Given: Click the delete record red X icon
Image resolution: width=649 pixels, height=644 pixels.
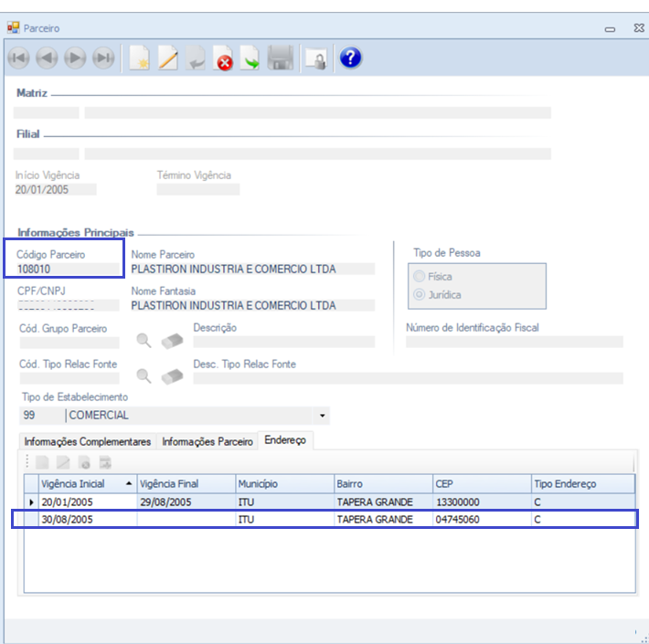Looking at the screenshot, I should (224, 59).
